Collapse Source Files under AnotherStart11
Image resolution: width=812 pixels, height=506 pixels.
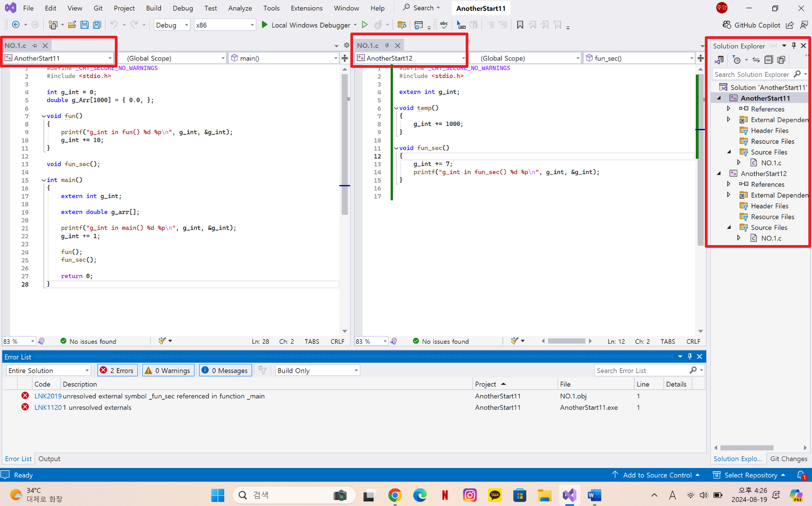click(x=729, y=152)
